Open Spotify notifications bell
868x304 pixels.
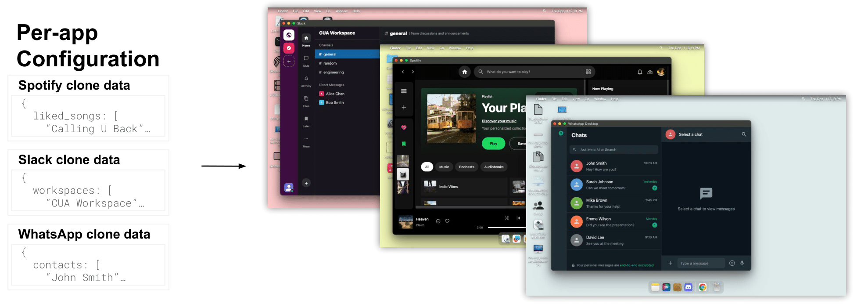click(639, 72)
